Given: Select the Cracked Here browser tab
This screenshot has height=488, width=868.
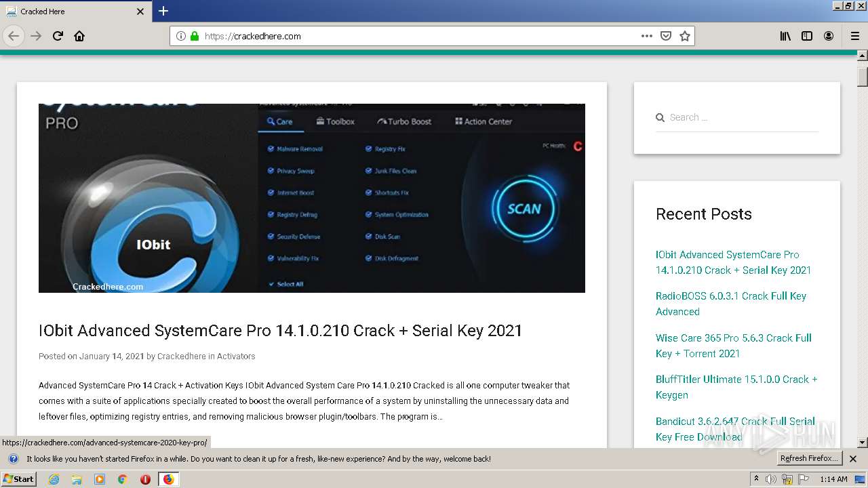Looking at the screenshot, I should click(x=75, y=12).
